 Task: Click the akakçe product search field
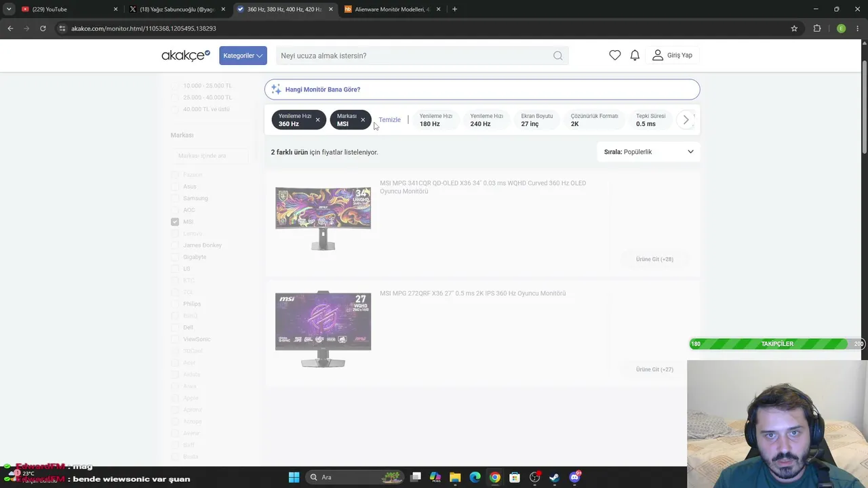pos(414,56)
